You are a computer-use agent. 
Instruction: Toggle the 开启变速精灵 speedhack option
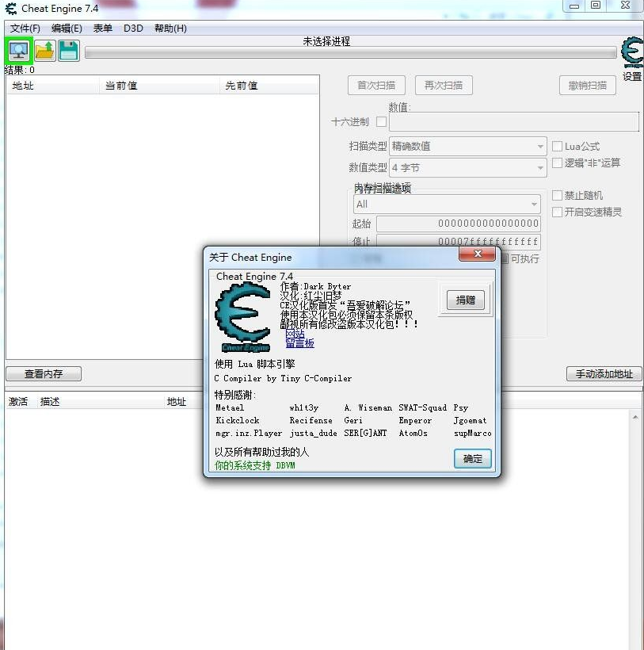[x=558, y=212]
